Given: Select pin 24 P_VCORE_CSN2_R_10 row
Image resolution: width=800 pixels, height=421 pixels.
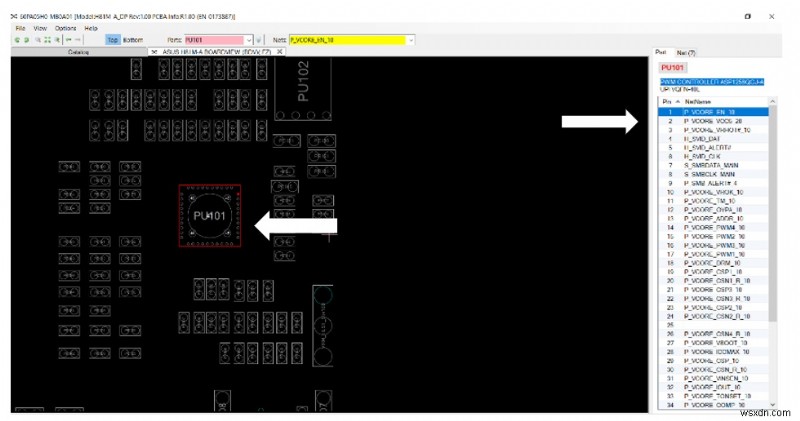Looking at the screenshot, I should point(713,316).
